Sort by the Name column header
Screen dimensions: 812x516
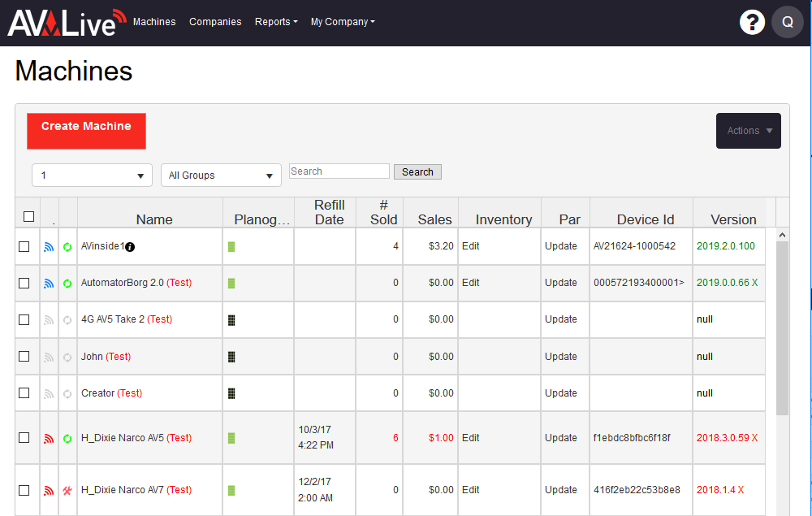tap(154, 219)
